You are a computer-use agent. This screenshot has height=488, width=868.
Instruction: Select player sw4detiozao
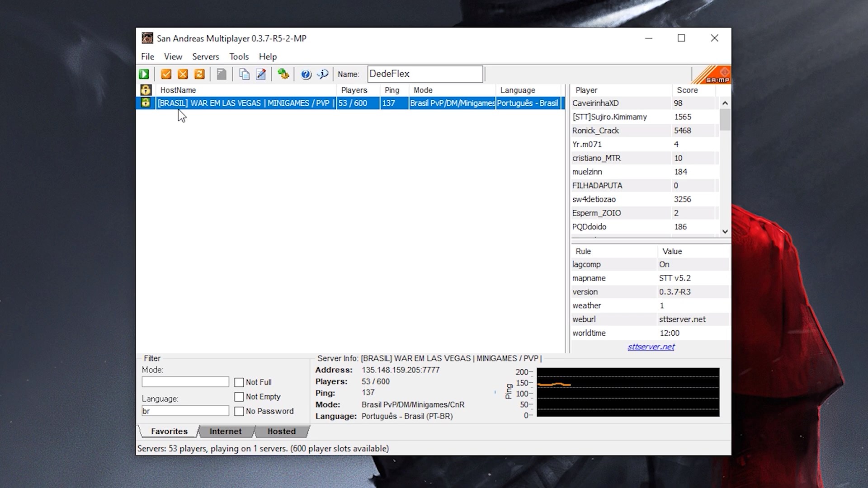(x=645, y=199)
